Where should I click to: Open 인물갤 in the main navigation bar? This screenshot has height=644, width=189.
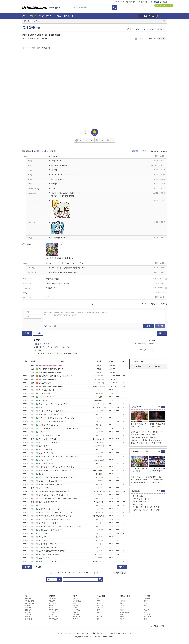coord(48,16)
